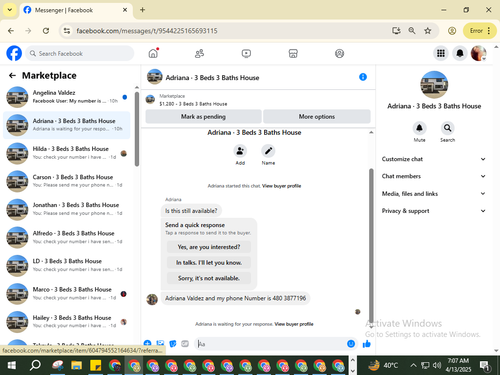Open Facebook home via the logo
Image resolution: width=500 pixels, height=375 pixels.
coord(14,53)
